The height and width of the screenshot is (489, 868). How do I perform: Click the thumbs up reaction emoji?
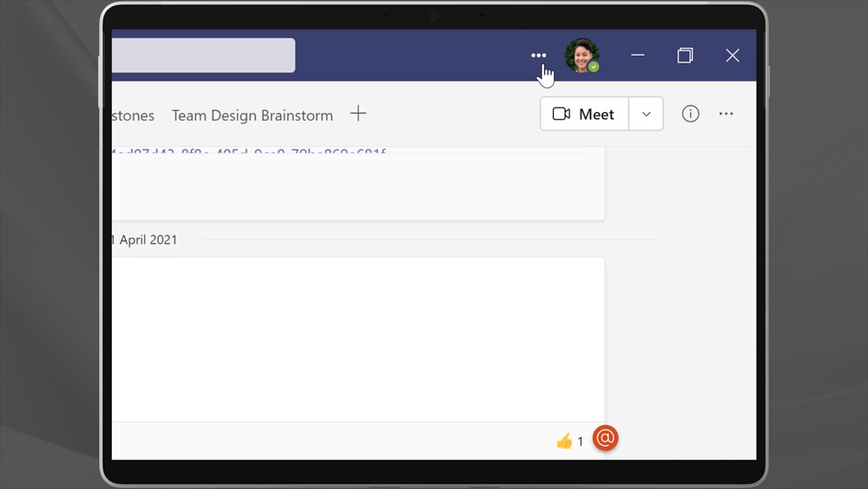click(x=564, y=441)
